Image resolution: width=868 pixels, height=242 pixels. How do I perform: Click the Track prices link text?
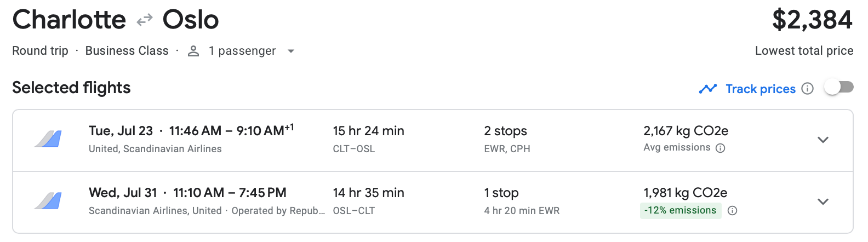click(760, 89)
